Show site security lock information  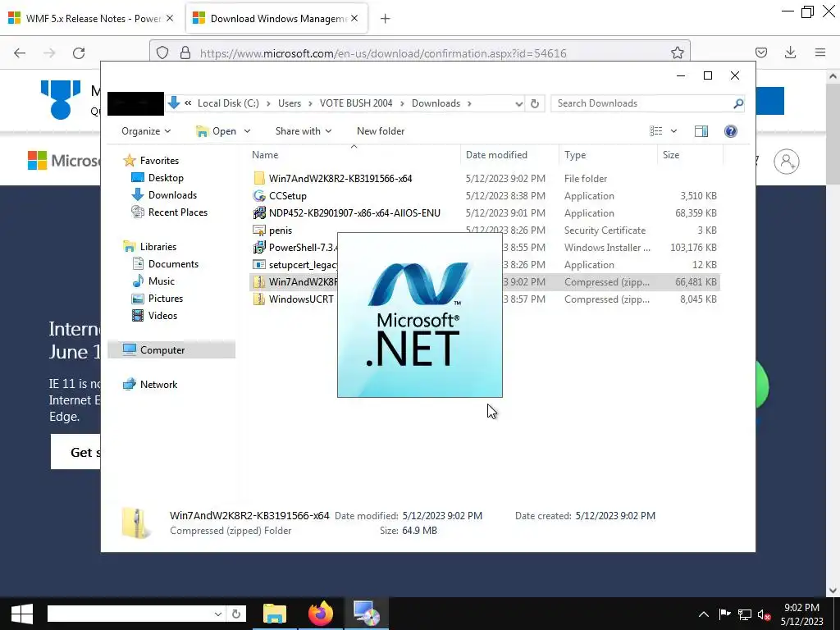tap(185, 52)
